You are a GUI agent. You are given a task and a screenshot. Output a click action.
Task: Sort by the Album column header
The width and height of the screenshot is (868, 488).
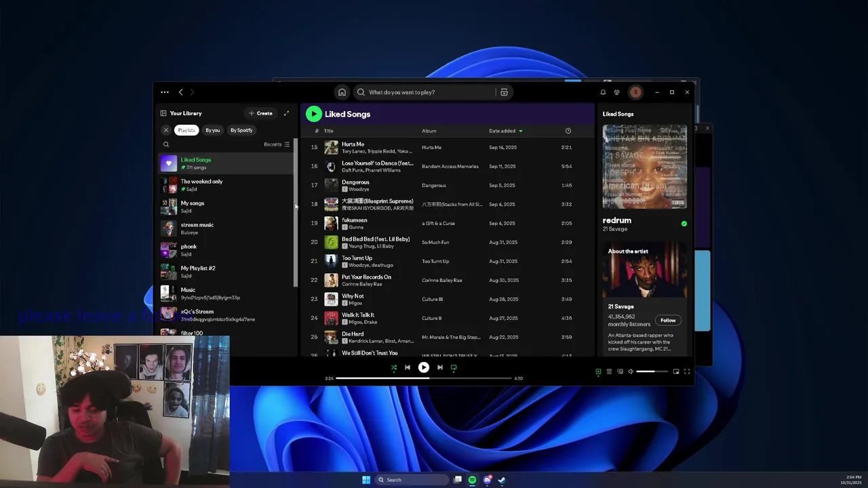(429, 131)
